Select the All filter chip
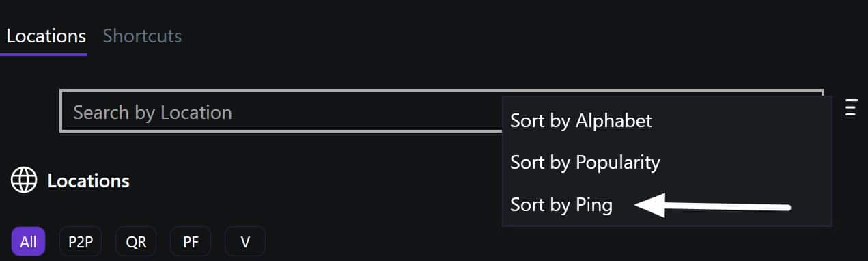This screenshot has height=261, width=868. 28,242
